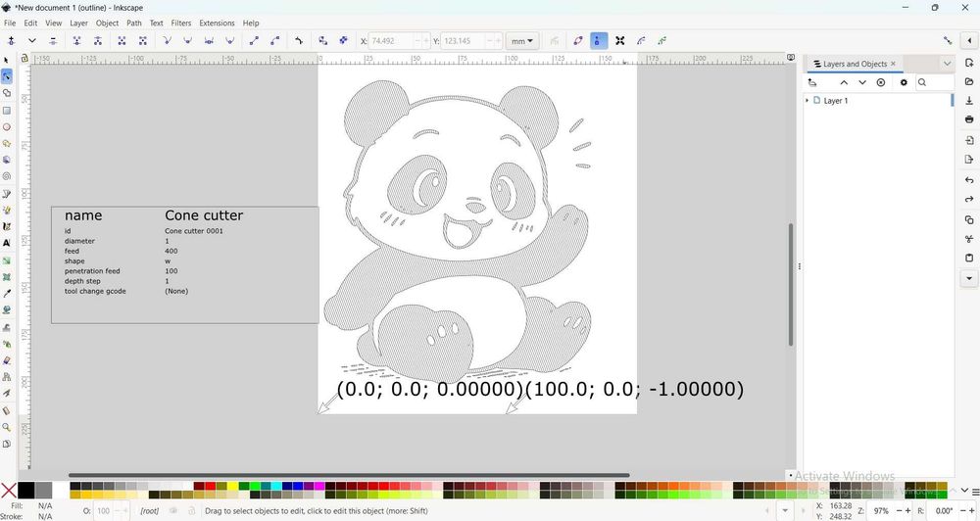Make selected nodes corner
This screenshot has height=521, width=980.
(x=167, y=40)
